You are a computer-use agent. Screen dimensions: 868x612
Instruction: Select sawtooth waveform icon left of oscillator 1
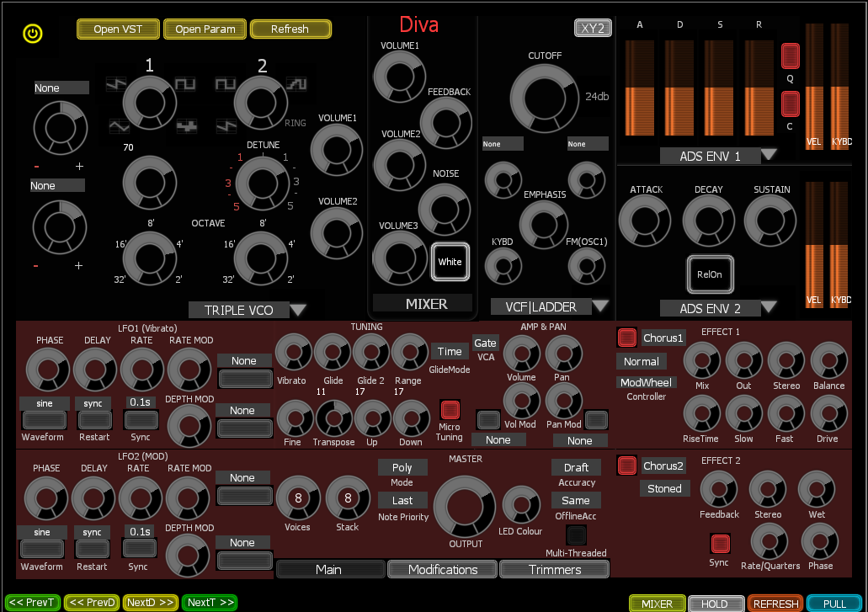116,84
